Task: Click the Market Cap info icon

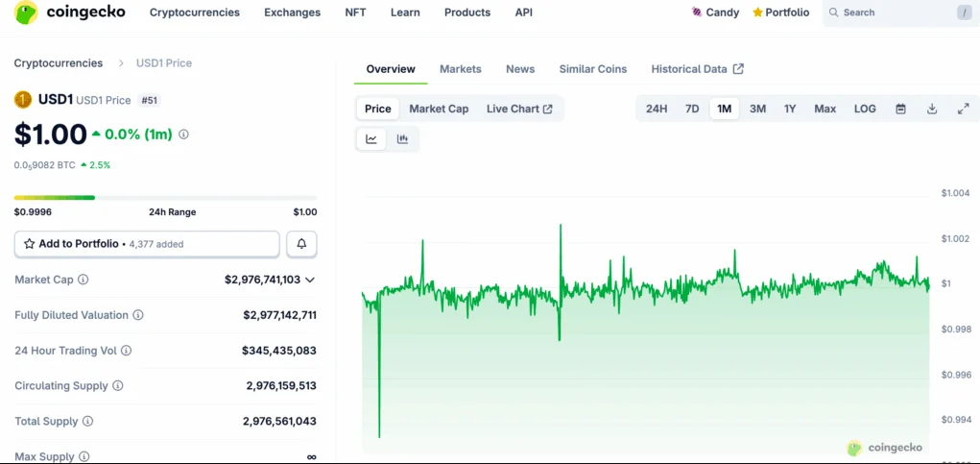Action: (x=84, y=280)
